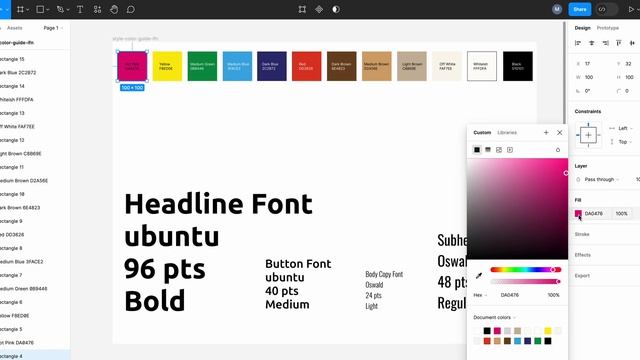Open the Top vertical constraint dropdown
Screen dimensions: 640x360
coord(625,142)
